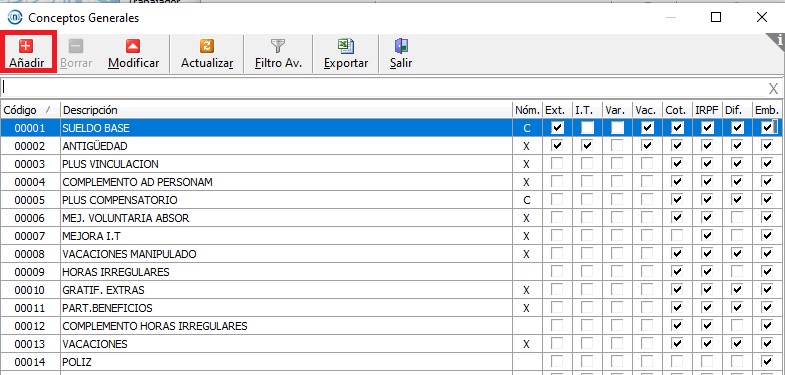Viewport: 785px width, 375px height.
Task: Maximize the Conceptos Generales window
Action: [x=716, y=18]
